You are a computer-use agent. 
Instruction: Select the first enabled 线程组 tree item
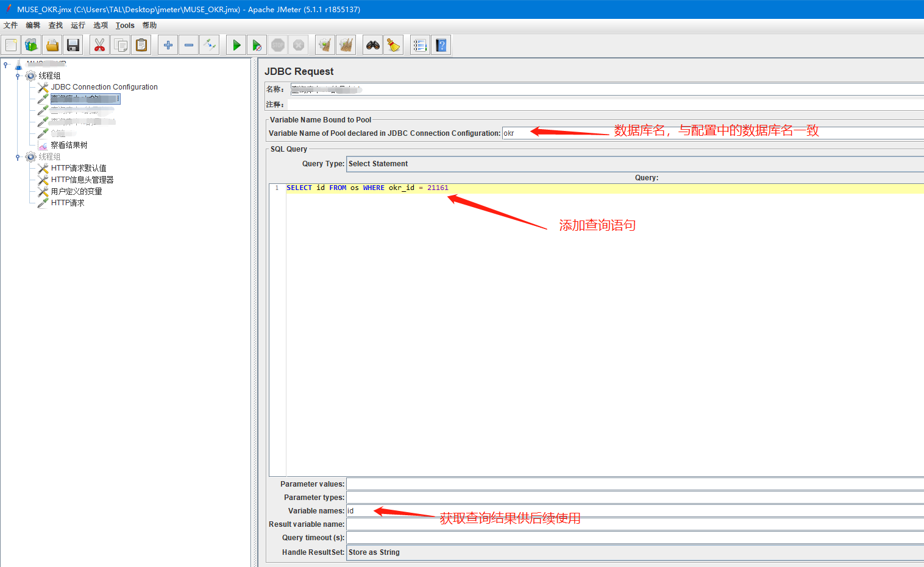pyautogui.click(x=49, y=76)
